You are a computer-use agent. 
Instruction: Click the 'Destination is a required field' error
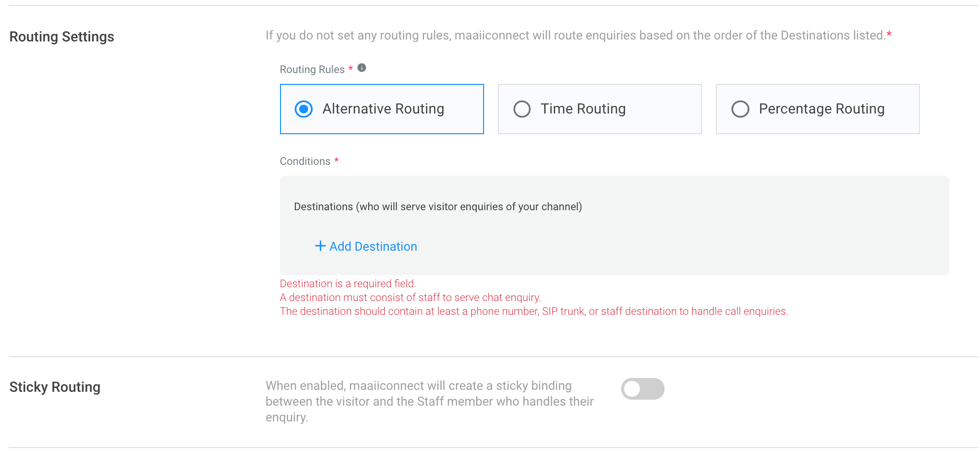click(x=348, y=284)
